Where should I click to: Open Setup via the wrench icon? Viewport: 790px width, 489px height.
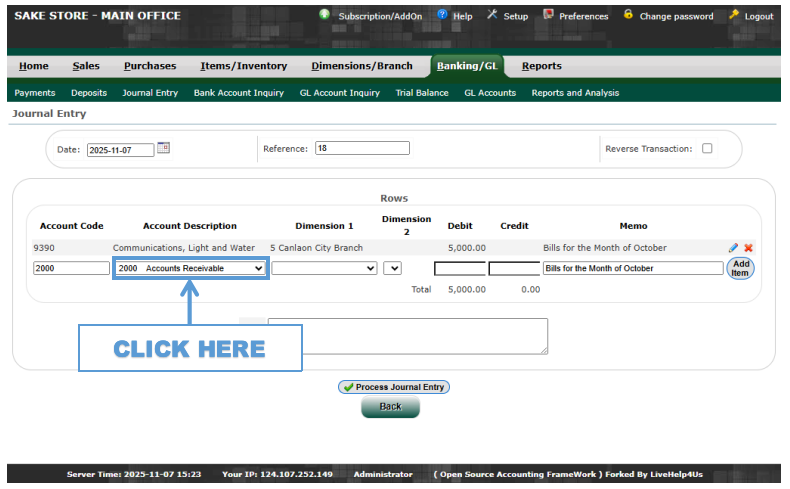pyautogui.click(x=492, y=15)
